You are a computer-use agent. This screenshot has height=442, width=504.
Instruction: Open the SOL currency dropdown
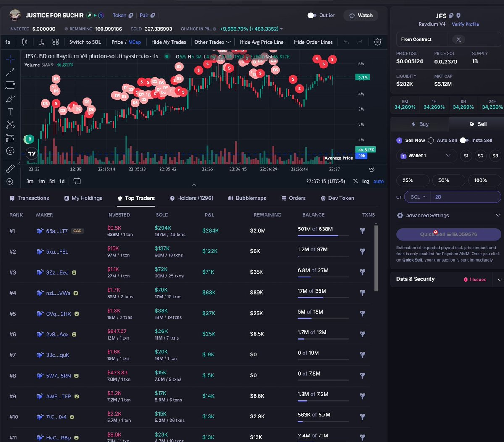point(417,197)
